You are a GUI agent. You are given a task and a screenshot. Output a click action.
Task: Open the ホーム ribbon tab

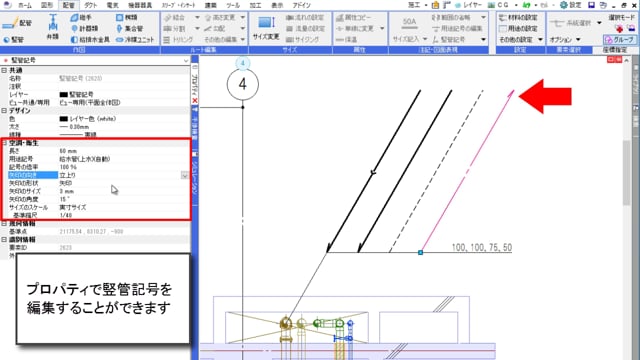point(25,5)
